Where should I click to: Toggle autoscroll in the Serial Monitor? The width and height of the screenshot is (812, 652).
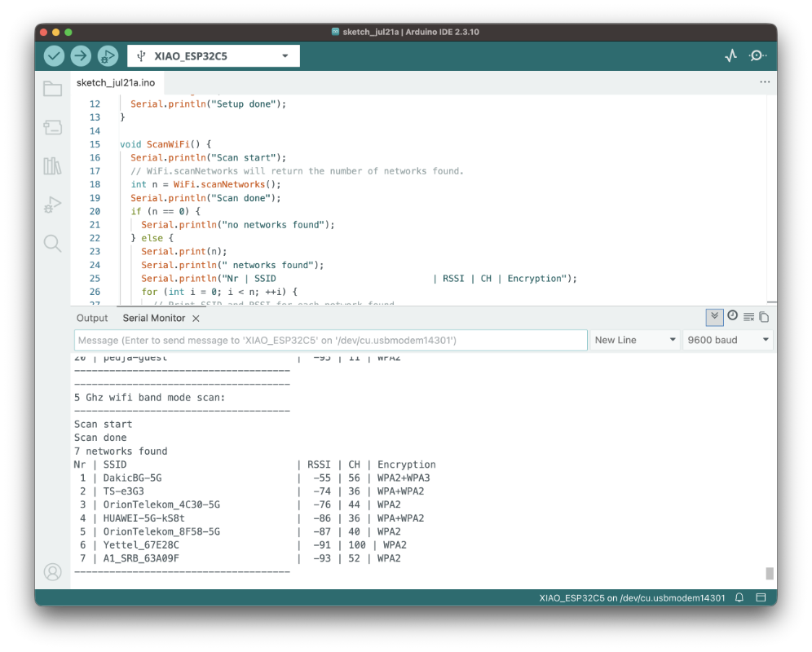pyautogui.click(x=715, y=316)
